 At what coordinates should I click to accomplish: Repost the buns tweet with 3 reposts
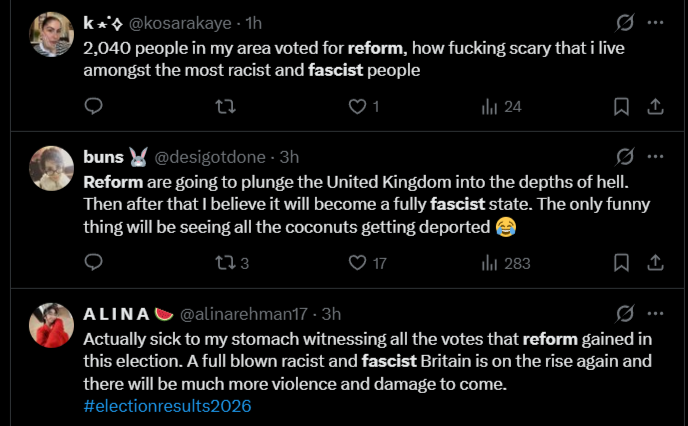click(232, 263)
